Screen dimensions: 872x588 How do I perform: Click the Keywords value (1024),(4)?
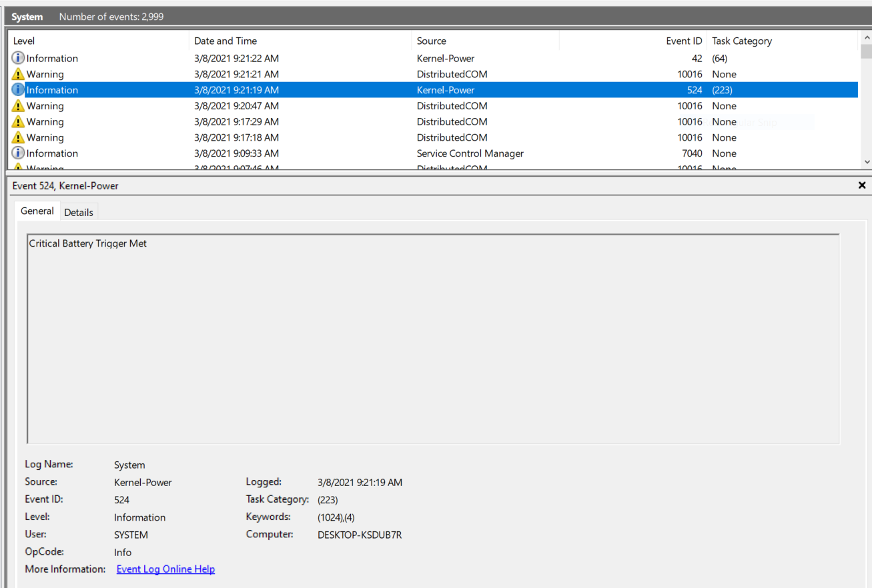[336, 517]
